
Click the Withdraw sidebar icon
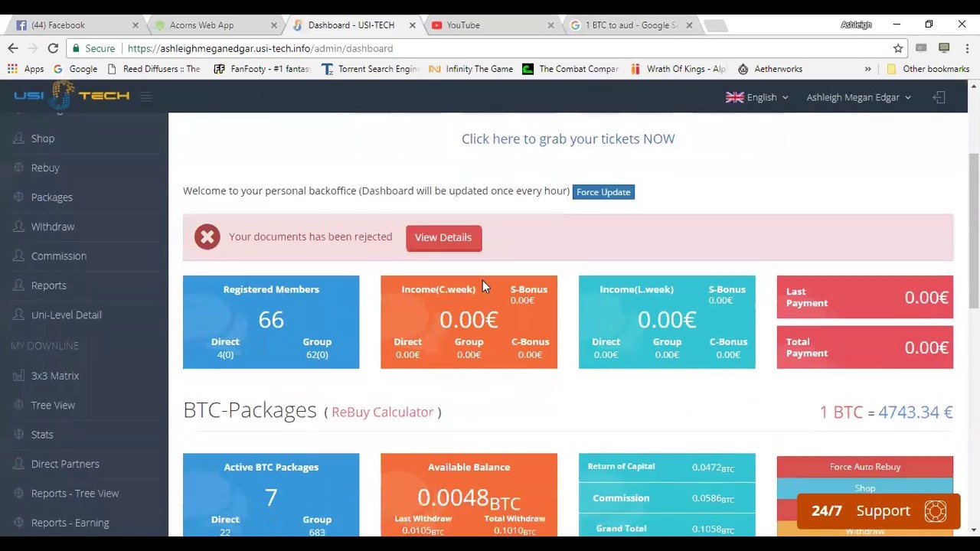[x=18, y=227]
